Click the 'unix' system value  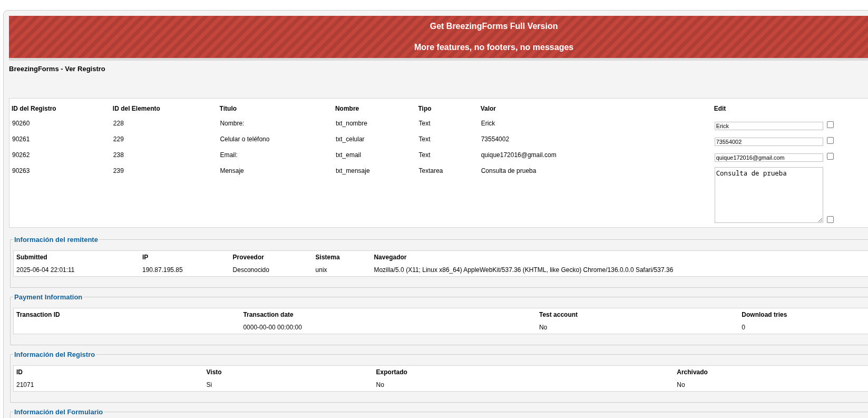point(321,270)
